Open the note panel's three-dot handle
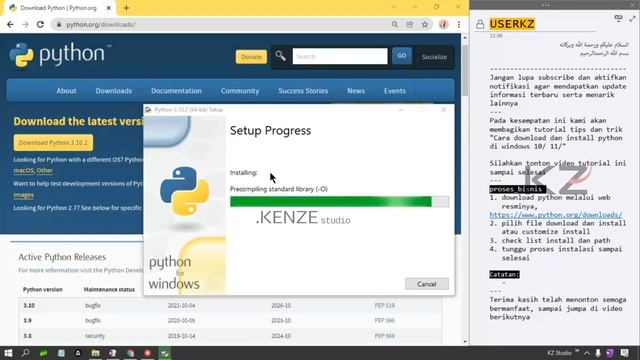This screenshot has height=360, width=640. (x=546, y=5)
